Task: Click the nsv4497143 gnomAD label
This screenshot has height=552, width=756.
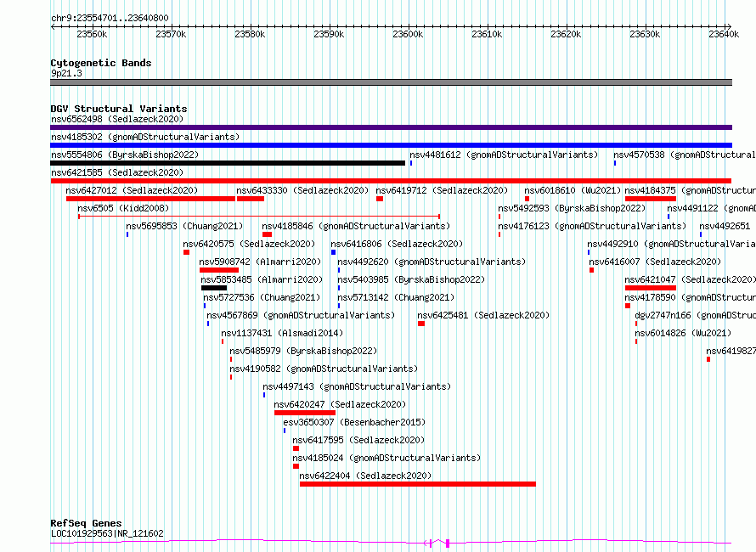Action: [357, 386]
